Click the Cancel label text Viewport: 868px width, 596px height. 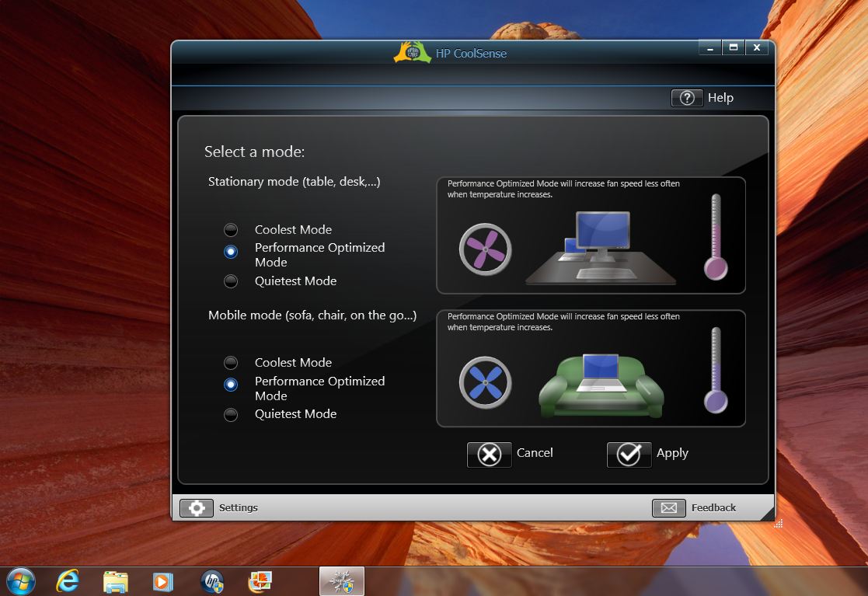535,453
